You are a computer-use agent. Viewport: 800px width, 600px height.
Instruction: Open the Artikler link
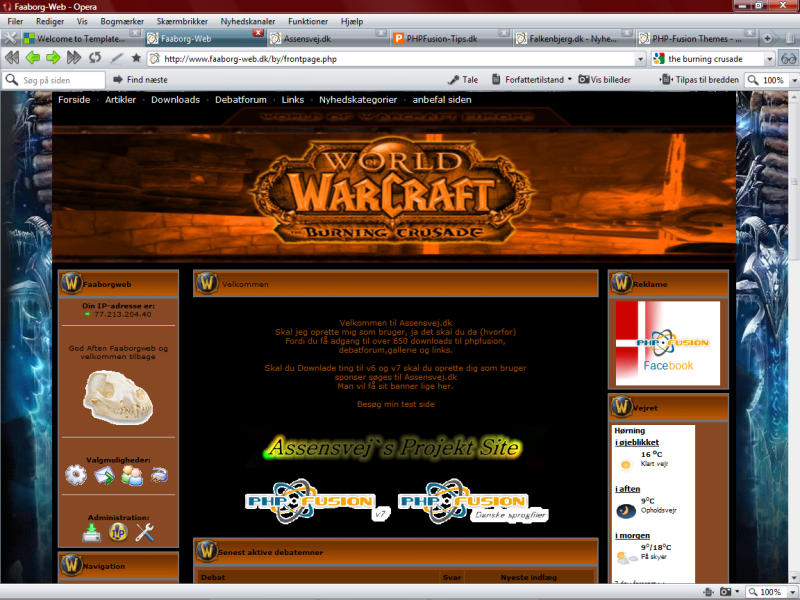pos(120,99)
